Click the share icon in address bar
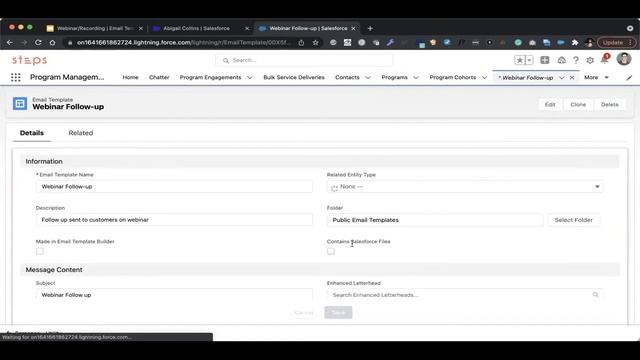Viewport: 640px width, 360px height. point(301,42)
